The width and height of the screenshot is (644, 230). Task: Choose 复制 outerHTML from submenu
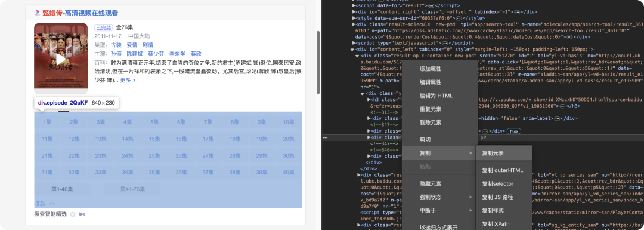pos(502,170)
